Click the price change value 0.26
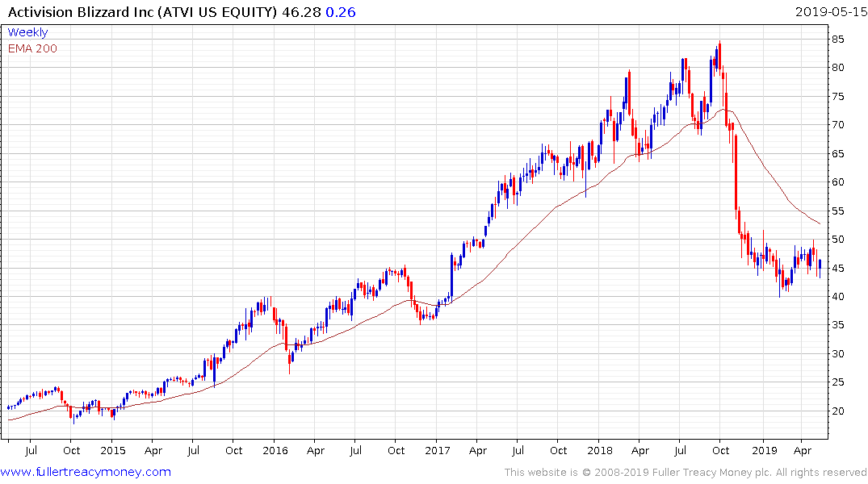Image resolution: width=868 pixels, height=484 pixels. (x=341, y=11)
